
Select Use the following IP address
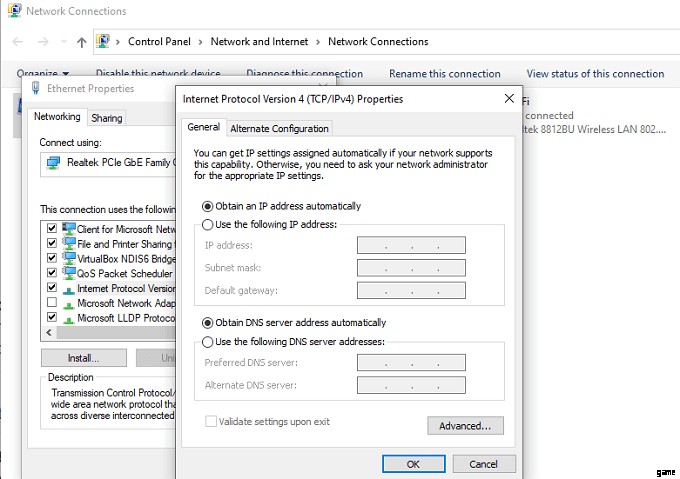[208, 225]
